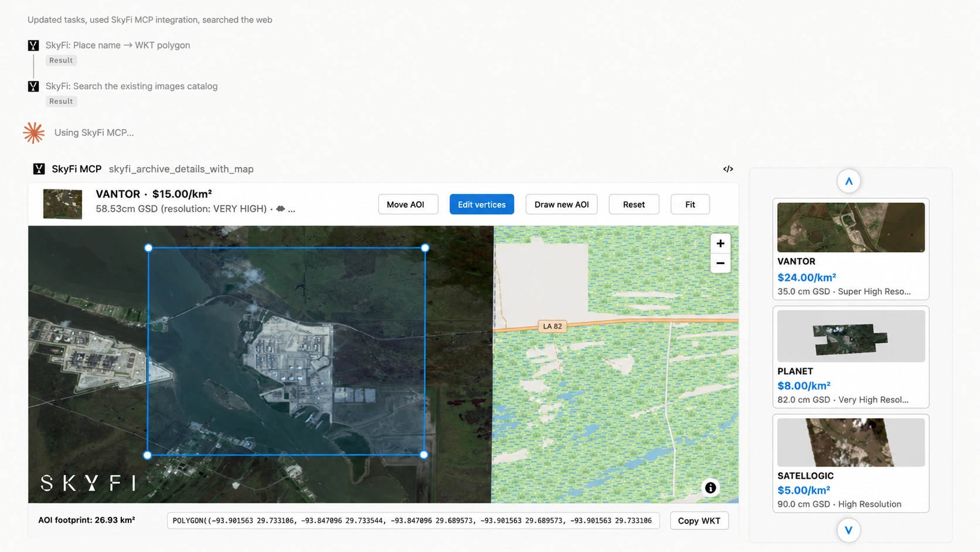The image size is (980, 552).
Task: Select the SATELLOGIC $5.00/km² card thumbnail
Action: (851, 442)
